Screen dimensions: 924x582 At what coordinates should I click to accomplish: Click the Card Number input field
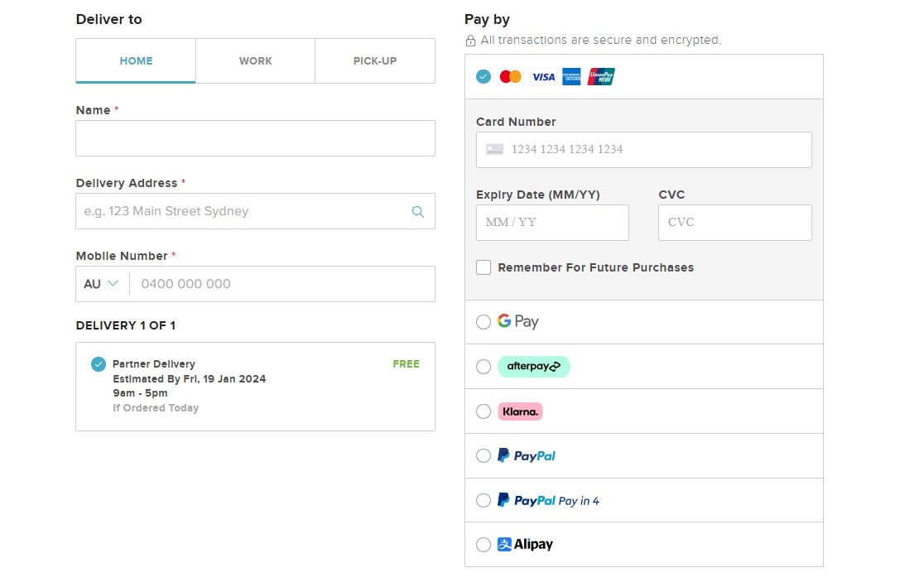coord(644,149)
